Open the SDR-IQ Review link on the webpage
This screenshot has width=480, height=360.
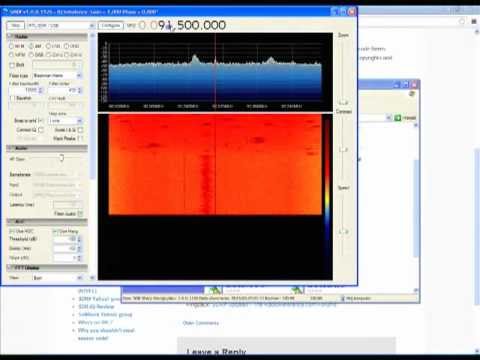(96, 307)
